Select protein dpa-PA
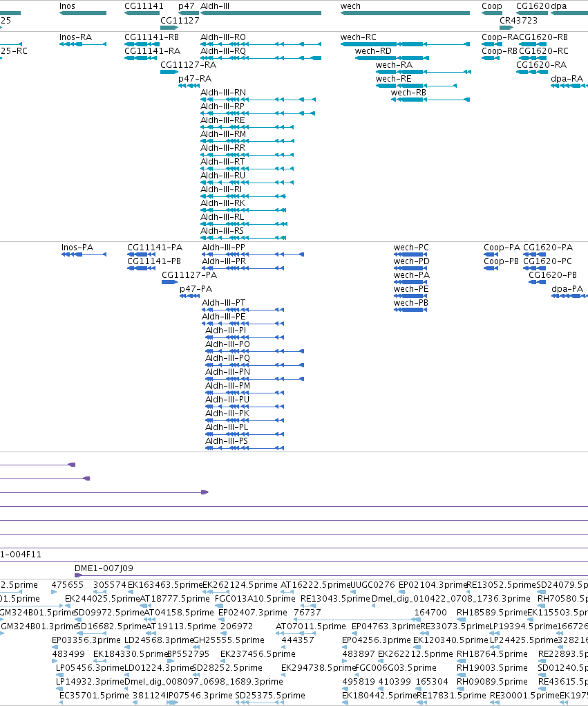Image resolution: width=588 pixels, height=706 pixels. 569,296
